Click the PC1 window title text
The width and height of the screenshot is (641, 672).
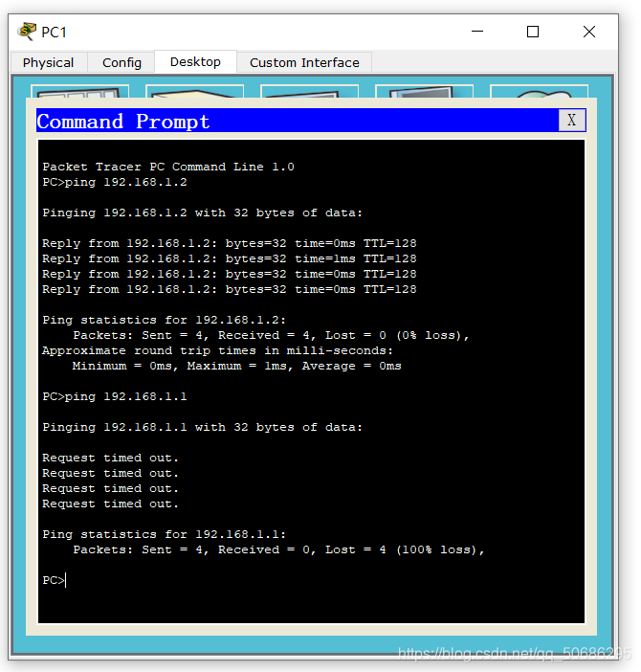[x=54, y=33]
